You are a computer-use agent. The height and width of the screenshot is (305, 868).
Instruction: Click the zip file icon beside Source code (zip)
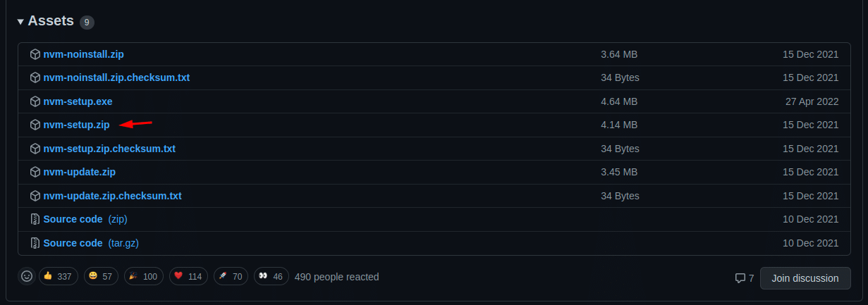tap(35, 219)
